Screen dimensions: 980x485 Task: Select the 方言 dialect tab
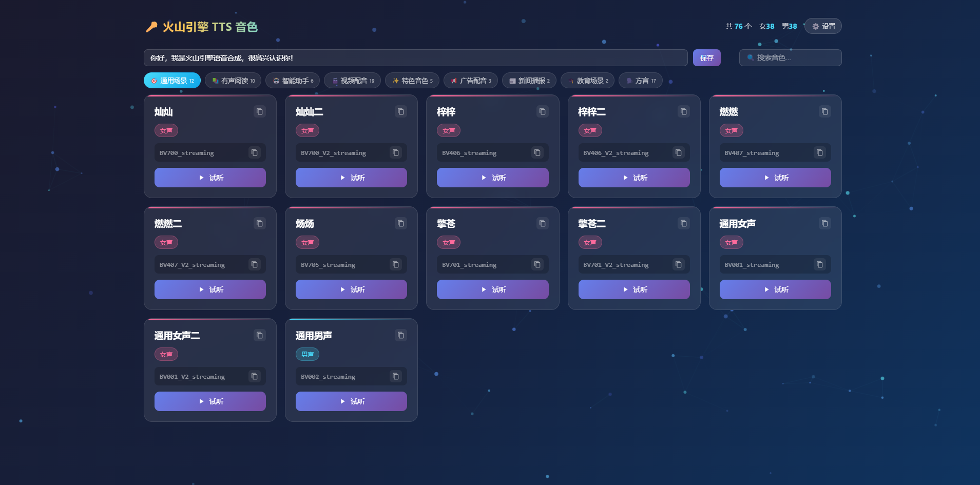coord(641,81)
